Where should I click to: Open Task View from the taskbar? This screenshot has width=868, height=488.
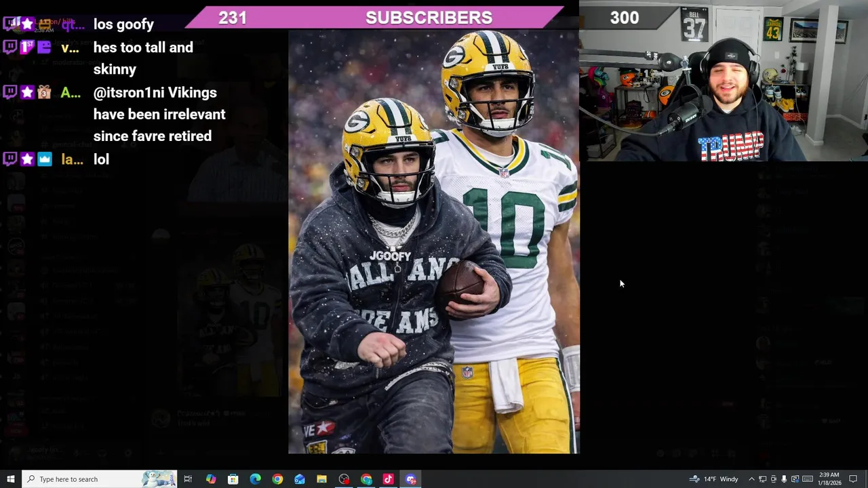click(x=188, y=479)
